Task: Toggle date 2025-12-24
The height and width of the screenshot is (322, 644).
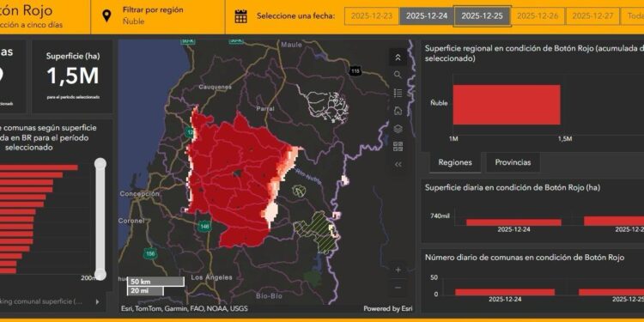Action: coord(426,16)
